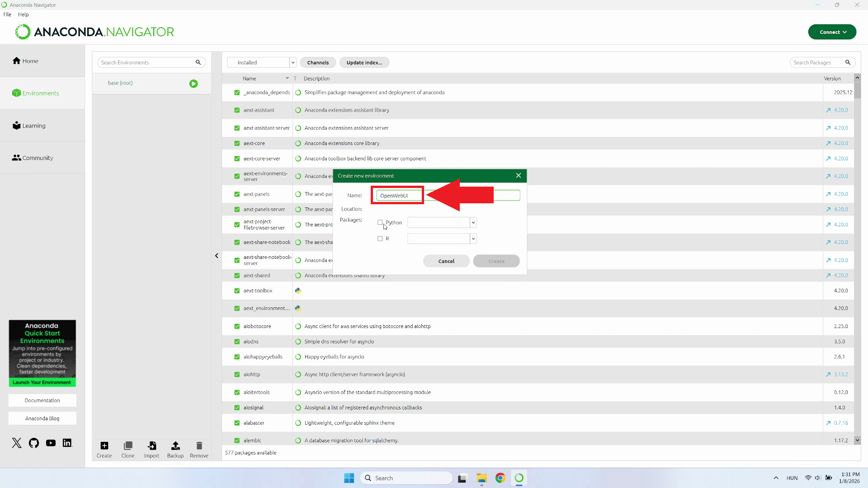
Task: Click the Create environment plus icon
Action: point(104,446)
